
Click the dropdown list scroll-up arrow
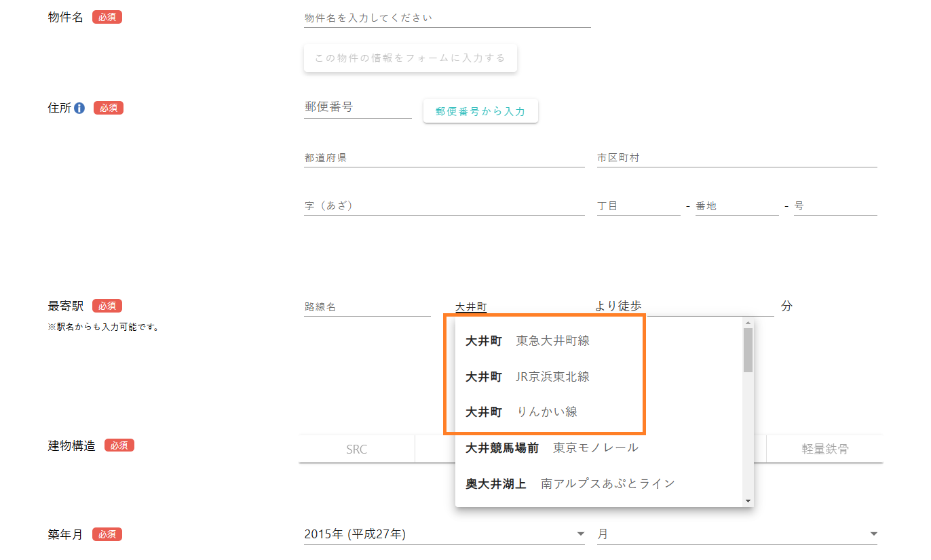pos(748,323)
